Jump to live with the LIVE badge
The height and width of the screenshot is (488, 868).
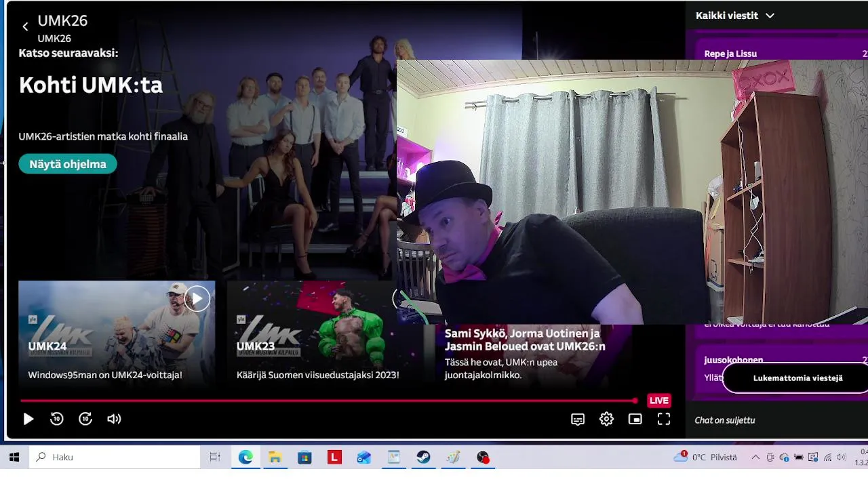[658, 401]
